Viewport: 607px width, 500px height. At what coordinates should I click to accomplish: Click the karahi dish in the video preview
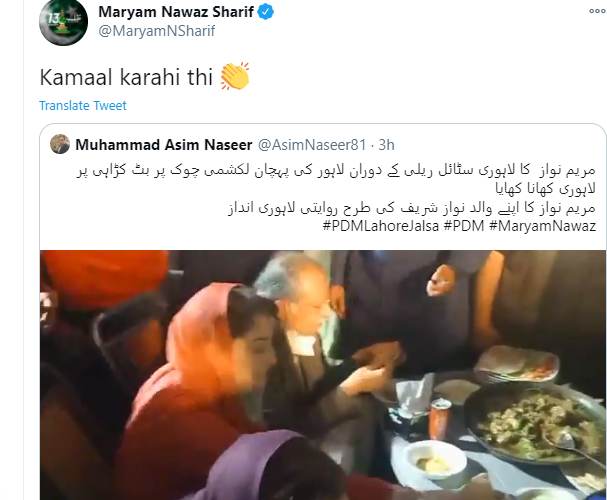pyautogui.click(x=533, y=426)
